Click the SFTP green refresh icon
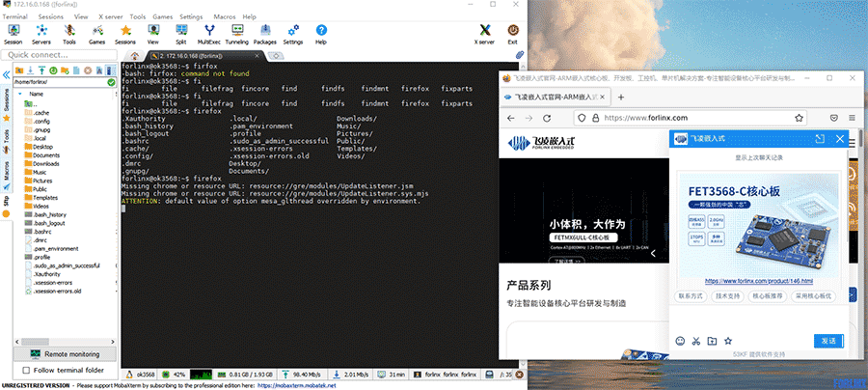 [x=53, y=70]
